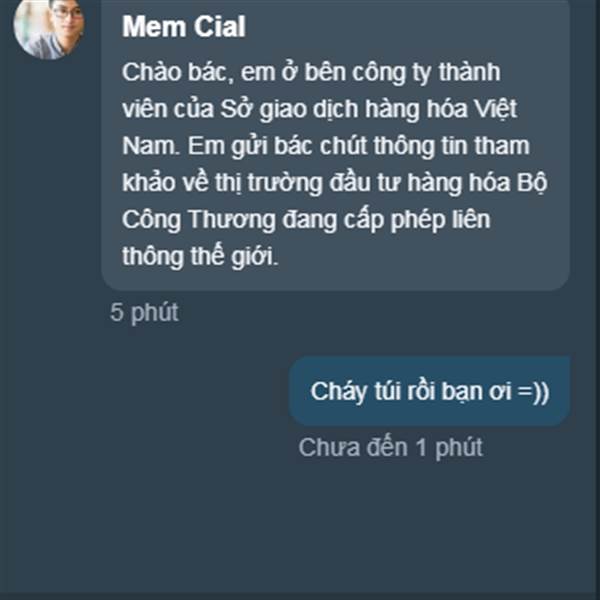Click the word Nam starting the third line
Viewport: 600px width, 600px height.
151,145
